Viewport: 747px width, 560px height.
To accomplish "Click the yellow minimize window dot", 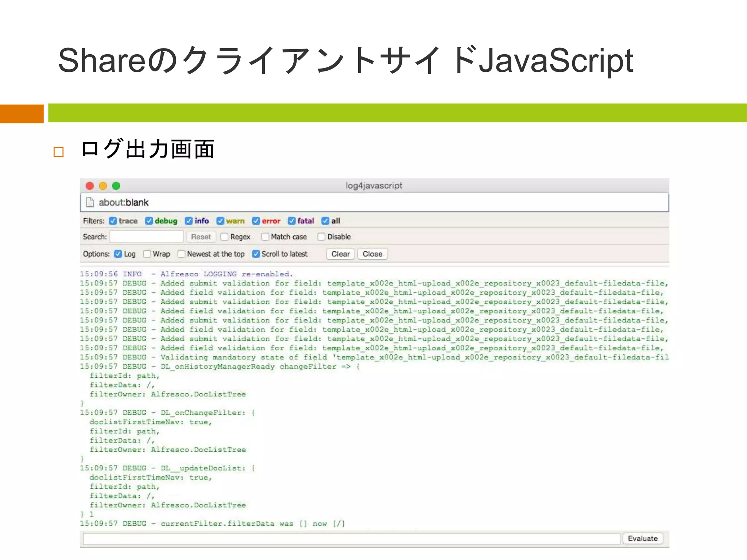I will (103, 186).
